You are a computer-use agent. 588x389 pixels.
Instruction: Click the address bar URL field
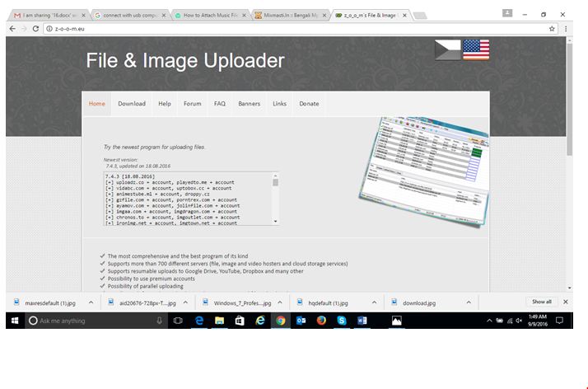(x=300, y=29)
